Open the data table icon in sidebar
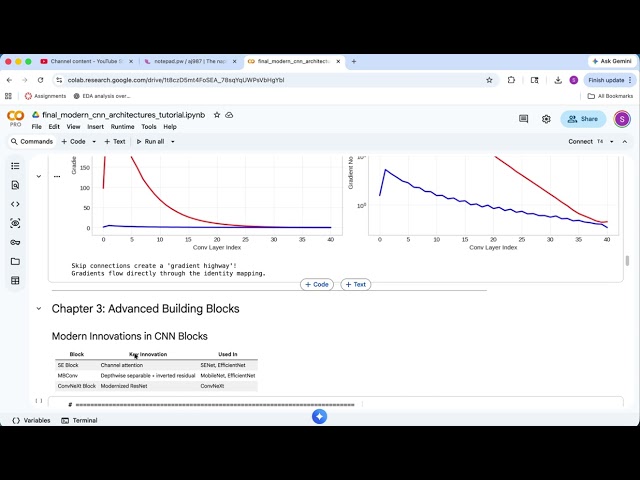This screenshot has height=480, width=640. pos(15,280)
